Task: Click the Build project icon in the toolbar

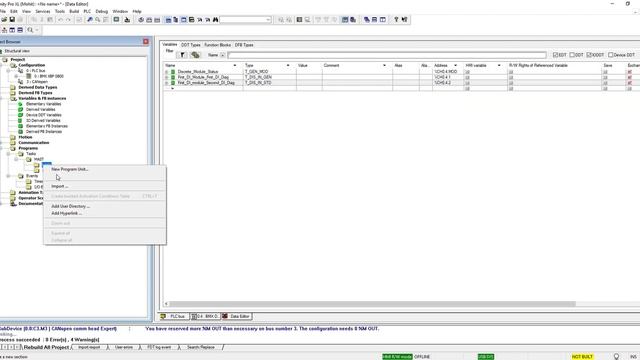Action: pyautogui.click(x=149, y=20)
